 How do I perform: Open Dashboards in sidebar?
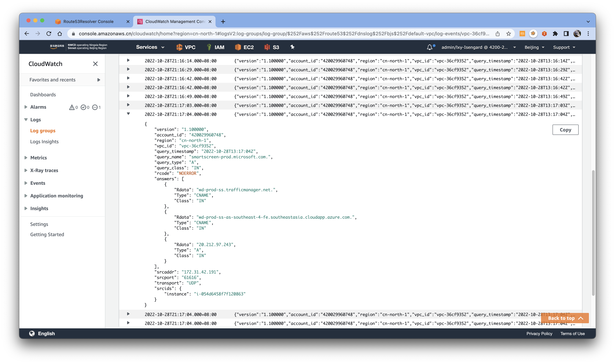[x=43, y=95]
